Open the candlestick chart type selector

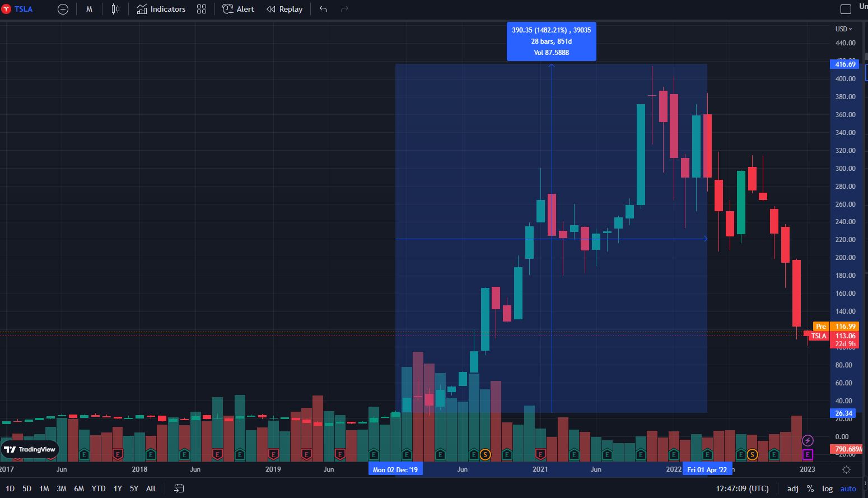(x=115, y=9)
